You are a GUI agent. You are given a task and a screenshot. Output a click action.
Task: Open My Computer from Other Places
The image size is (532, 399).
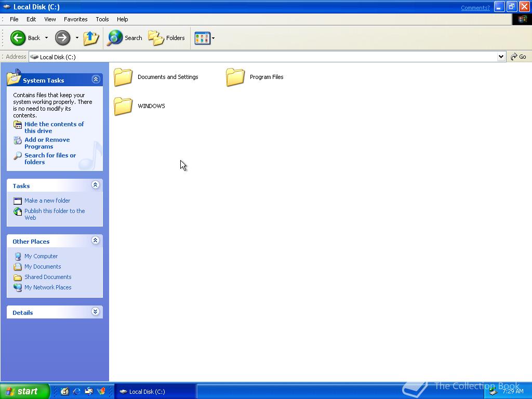pyautogui.click(x=36, y=256)
